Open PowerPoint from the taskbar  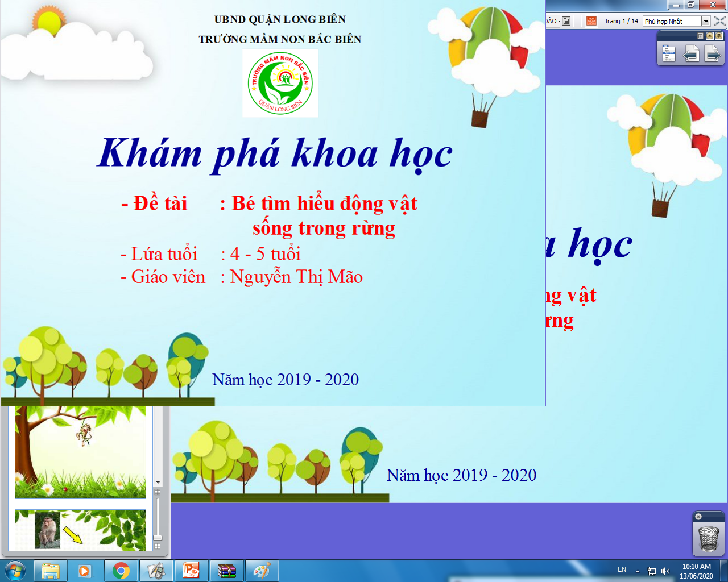point(191,570)
